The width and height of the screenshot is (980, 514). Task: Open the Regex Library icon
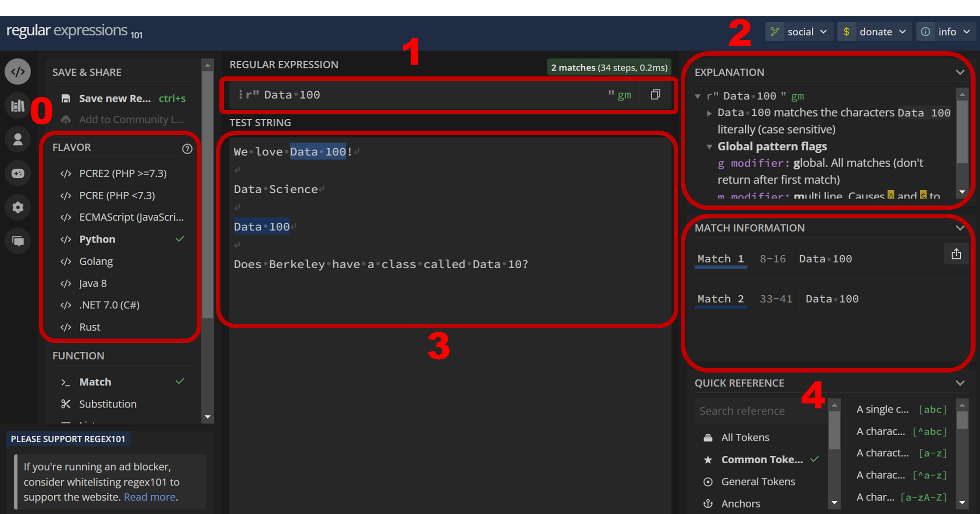coord(18,105)
